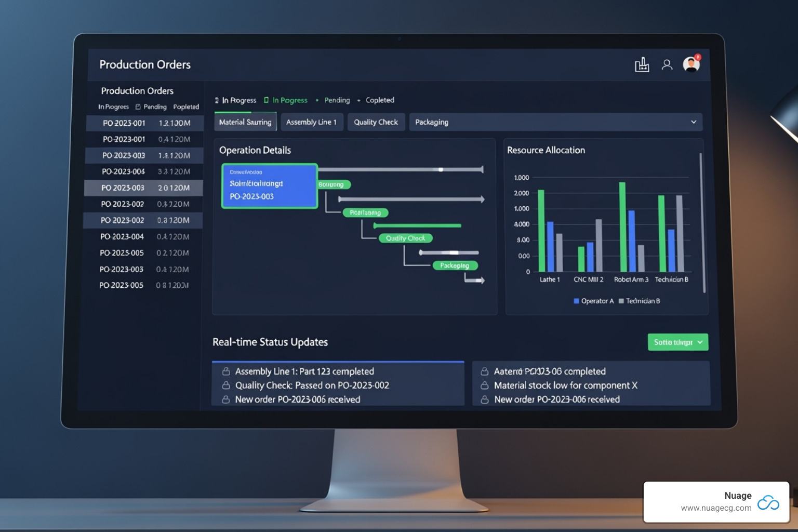Image resolution: width=798 pixels, height=532 pixels.
Task: Open the avatar with notification badge
Action: tap(691, 64)
